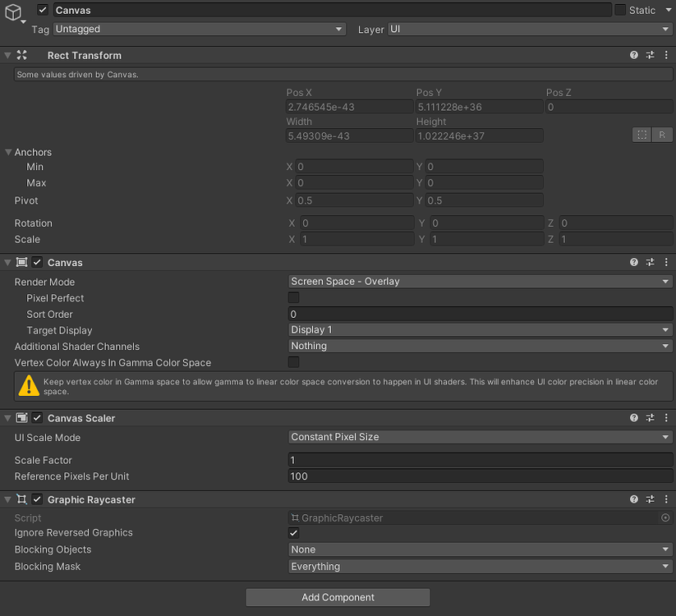Click the Add Component button
The image size is (676, 616).
coord(337,597)
